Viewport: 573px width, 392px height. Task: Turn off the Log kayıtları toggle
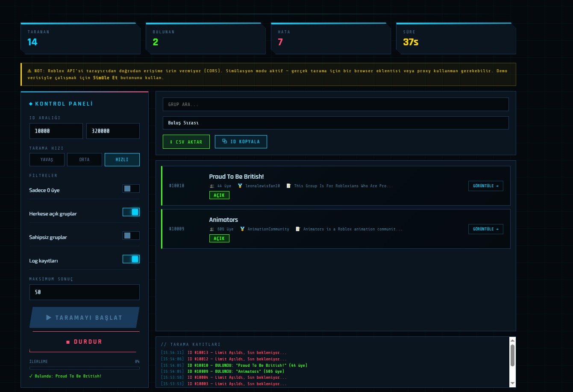tap(131, 259)
